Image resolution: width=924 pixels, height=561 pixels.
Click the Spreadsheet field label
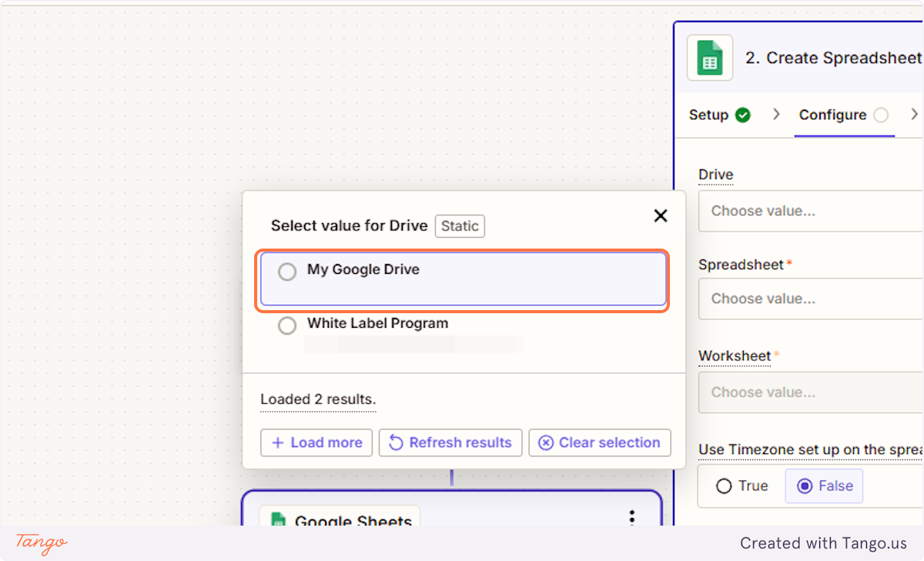pyautogui.click(x=741, y=265)
